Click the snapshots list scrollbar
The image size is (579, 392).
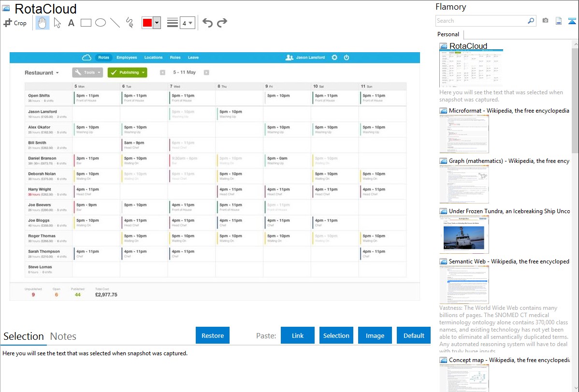tap(575, 100)
